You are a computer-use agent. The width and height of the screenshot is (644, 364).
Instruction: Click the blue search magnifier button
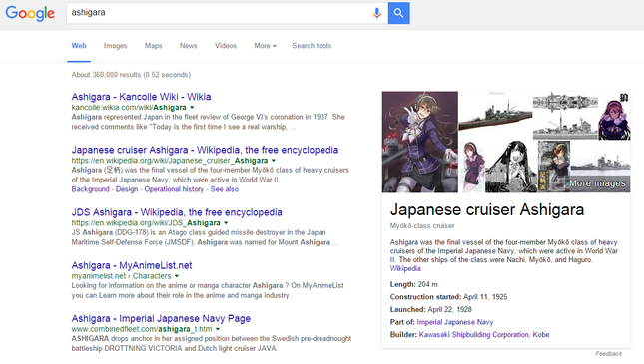pyautogui.click(x=398, y=13)
